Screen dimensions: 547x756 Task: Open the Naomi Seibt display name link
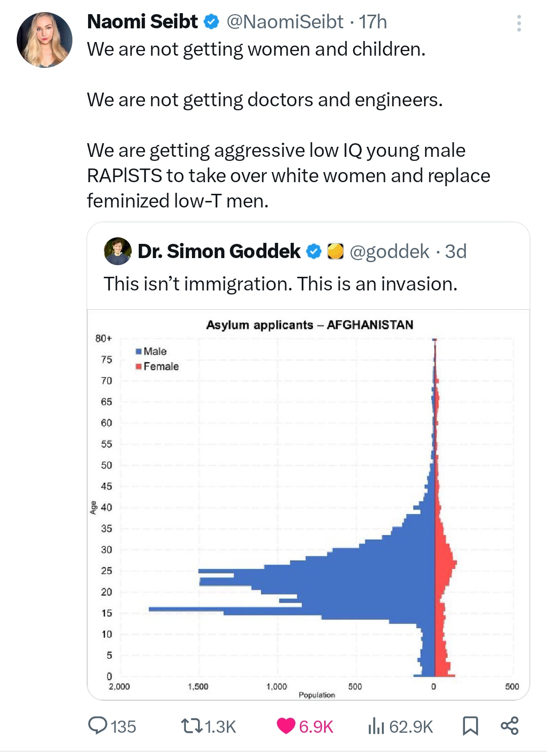pos(142,22)
